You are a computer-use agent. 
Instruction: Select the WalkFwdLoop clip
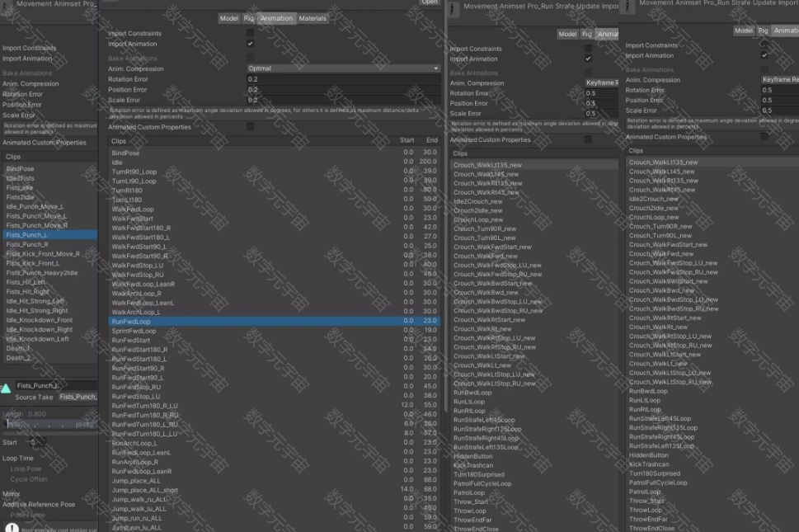pyautogui.click(x=275, y=209)
